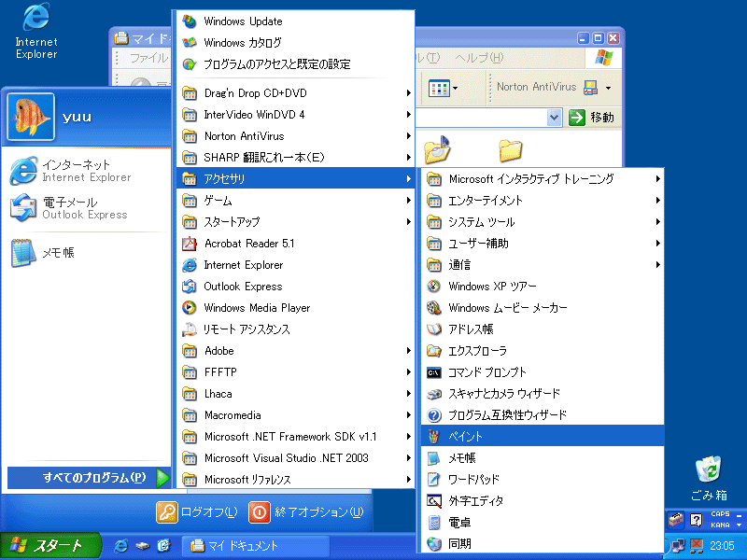
Task: Launch 電卓 calculator entry
Action: 543,523
